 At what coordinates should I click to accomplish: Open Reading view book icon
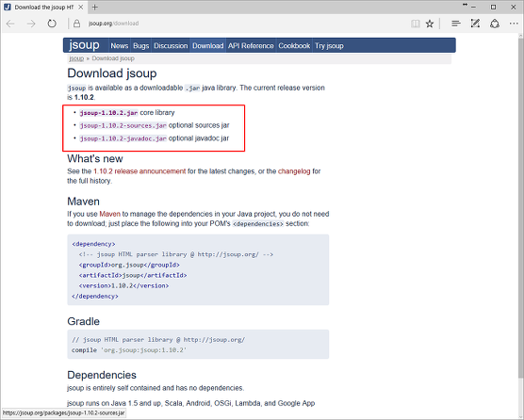pyautogui.click(x=416, y=24)
